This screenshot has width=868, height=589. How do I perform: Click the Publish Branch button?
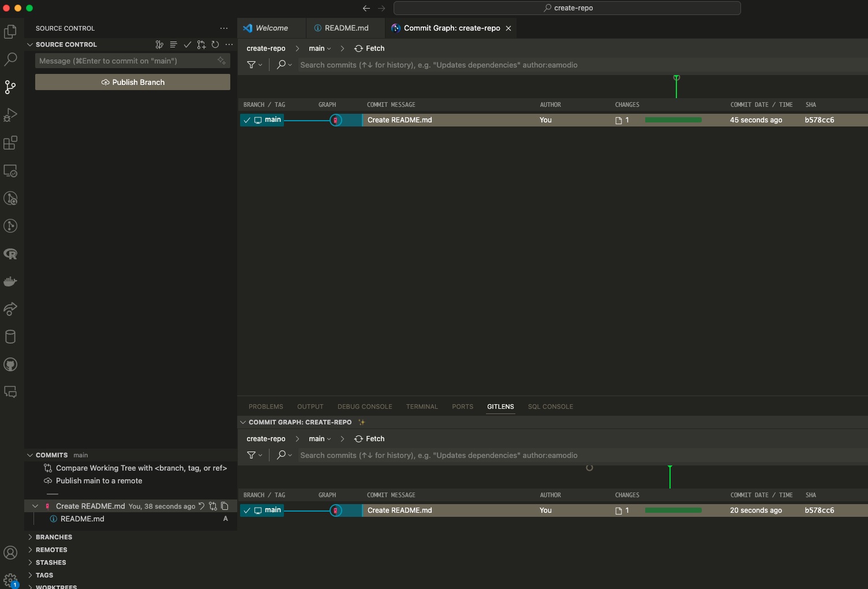133,82
